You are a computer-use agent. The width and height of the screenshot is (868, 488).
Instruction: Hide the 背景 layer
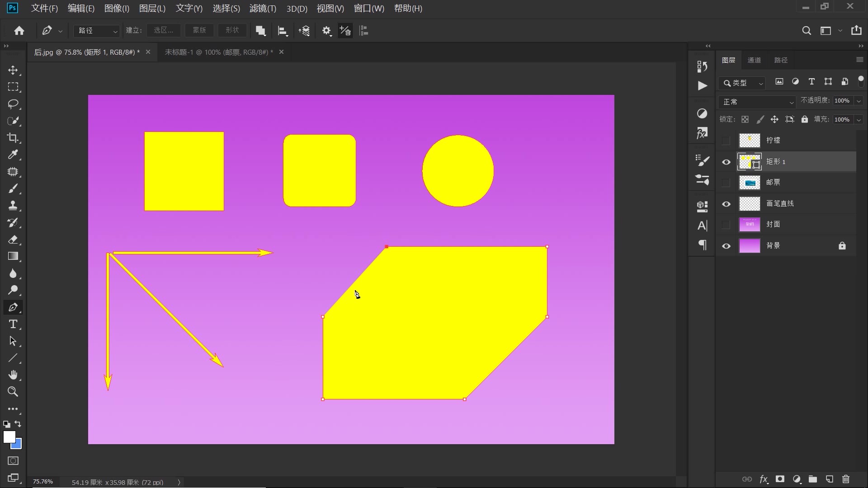(x=726, y=246)
